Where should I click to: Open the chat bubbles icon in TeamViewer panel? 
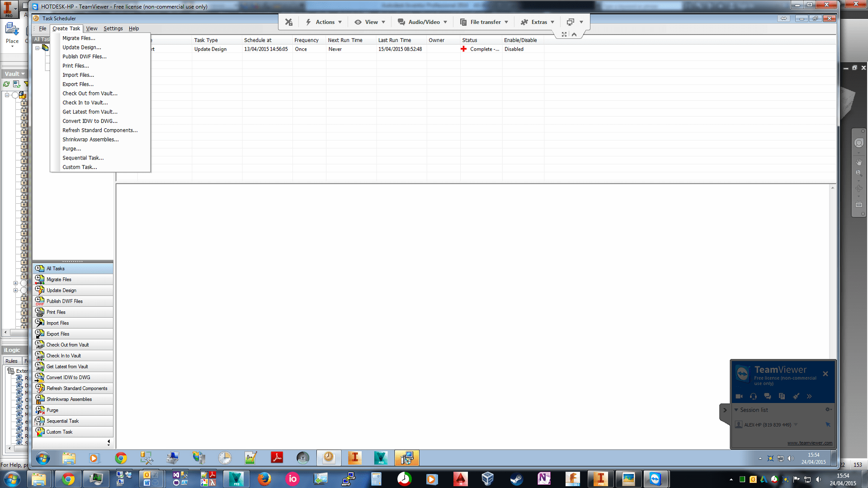768,396
